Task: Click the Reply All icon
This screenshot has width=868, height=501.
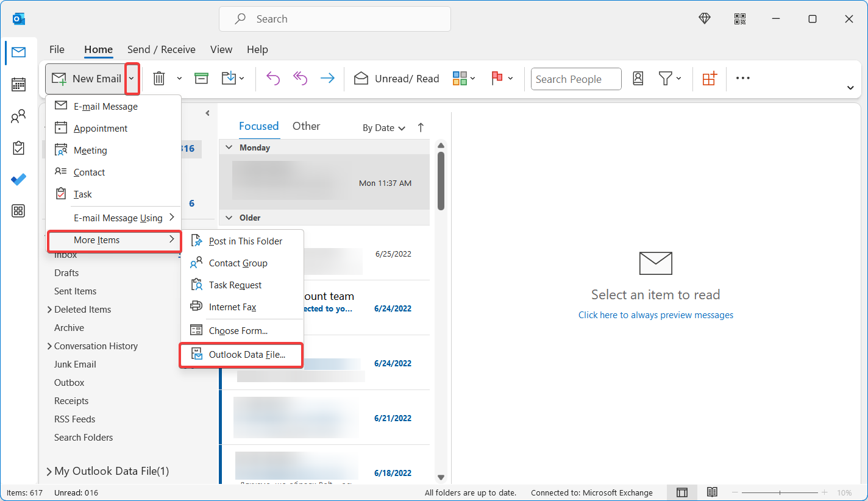Action: [300, 78]
